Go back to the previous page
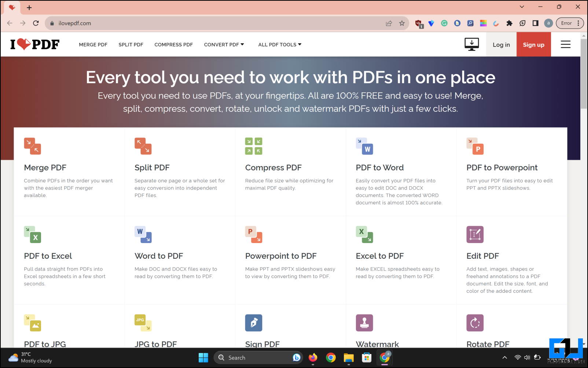Viewport: 588px width, 368px height. point(10,23)
